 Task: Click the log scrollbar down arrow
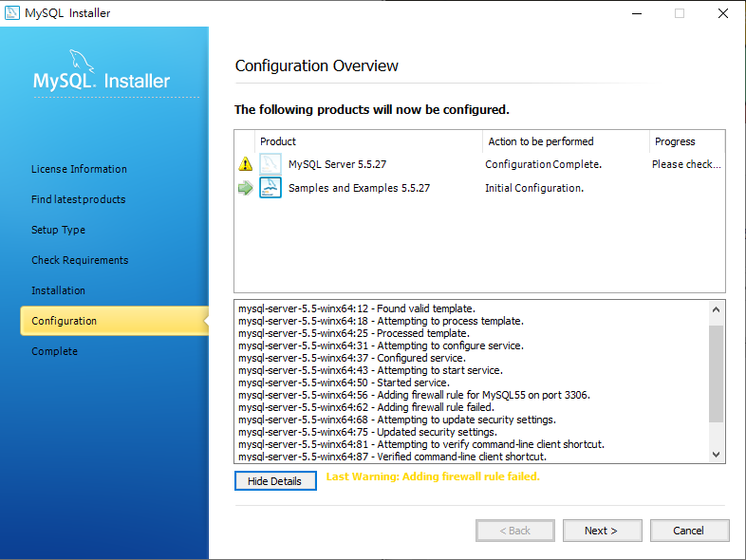pyautogui.click(x=716, y=455)
